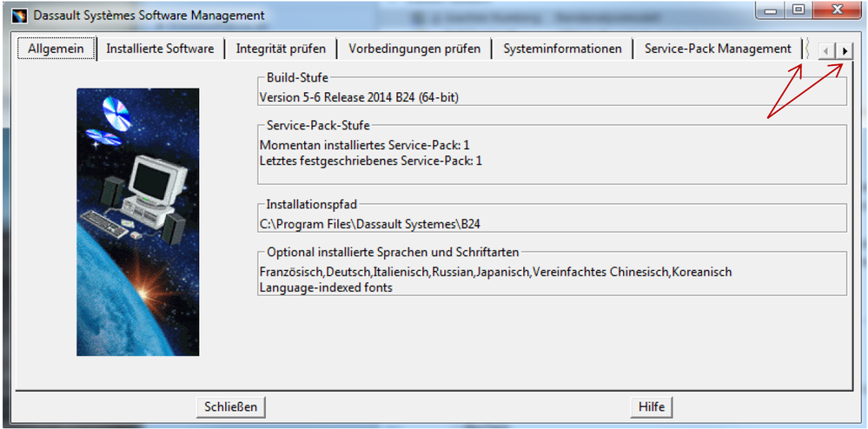Click the Dassault Systèmes title bar icon

[21, 16]
